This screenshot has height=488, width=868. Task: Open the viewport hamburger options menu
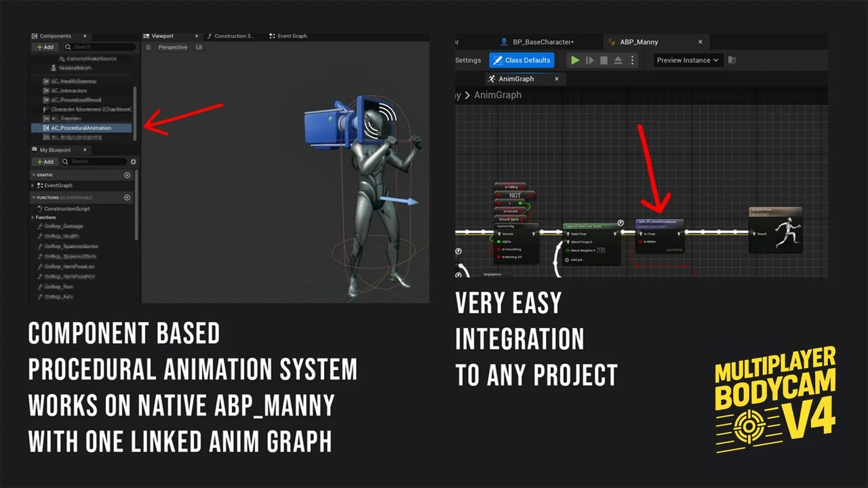(x=149, y=47)
